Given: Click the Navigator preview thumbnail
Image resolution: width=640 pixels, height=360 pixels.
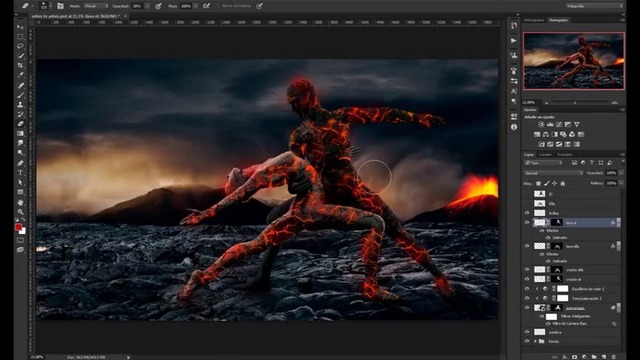Looking at the screenshot, I should (574, 61).
